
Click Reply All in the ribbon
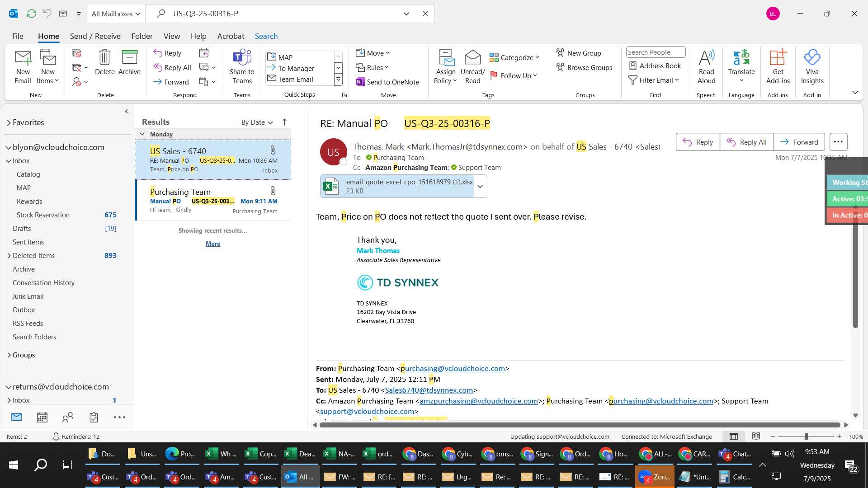tap(172, 67)
